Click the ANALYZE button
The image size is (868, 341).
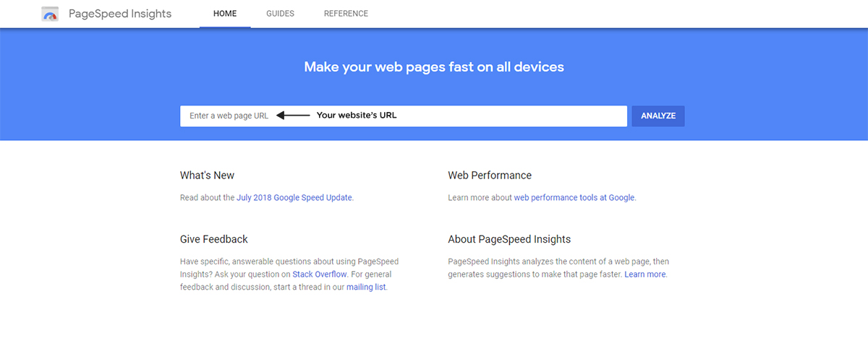click(x=658, y=116)
